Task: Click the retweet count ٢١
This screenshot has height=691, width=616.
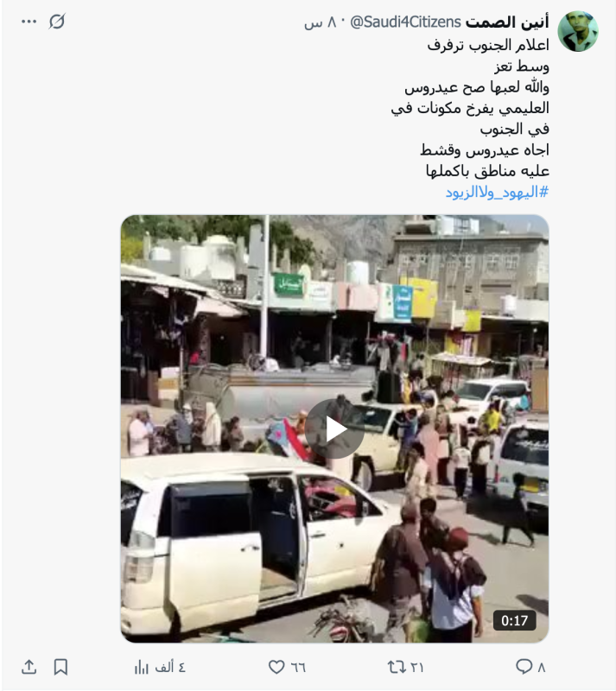Action: (x=416, y=667)
